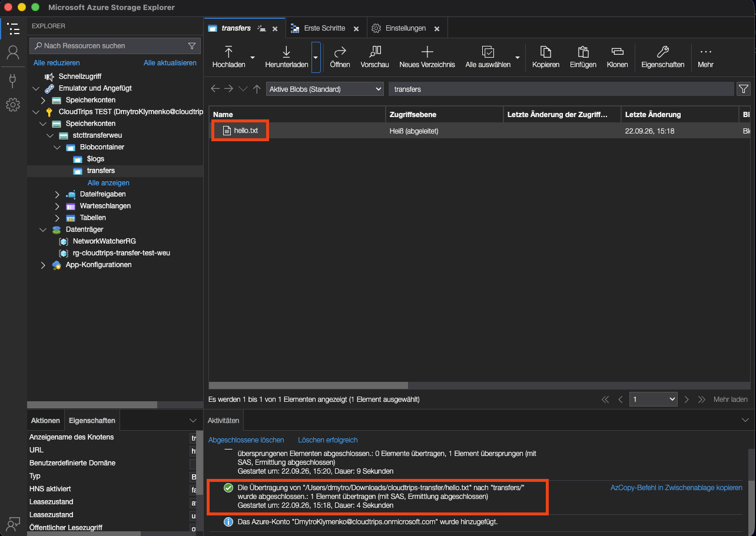The width and height of the screenshot is (756, 536).
Task: Collapse the Blobcontainer node
Action: point(57,147)
